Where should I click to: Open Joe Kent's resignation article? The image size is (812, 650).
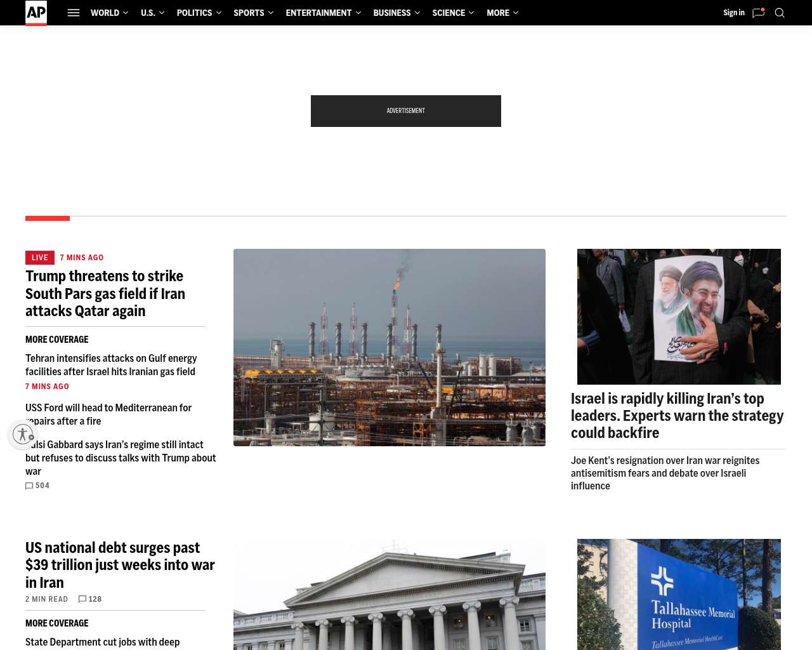(665, 473)
